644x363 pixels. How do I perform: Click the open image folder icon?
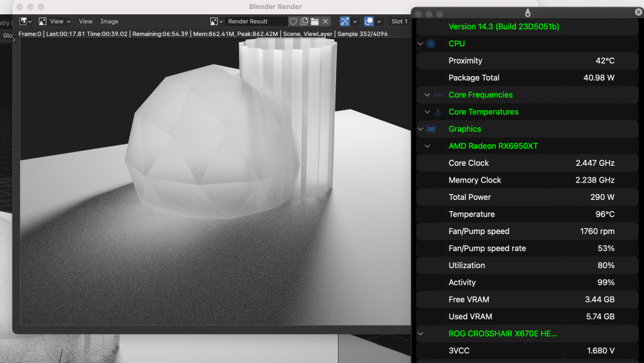point(315,21)
